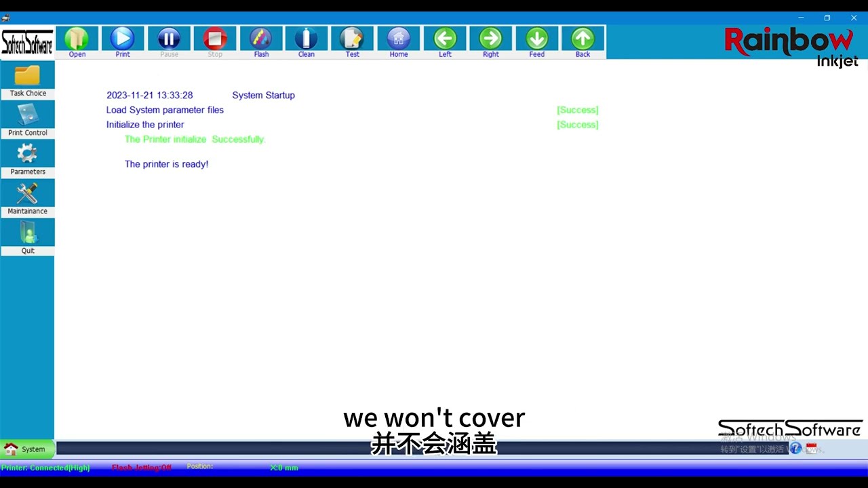Close the application window
This screenshot has width=868, height=488.
(854, 18)
